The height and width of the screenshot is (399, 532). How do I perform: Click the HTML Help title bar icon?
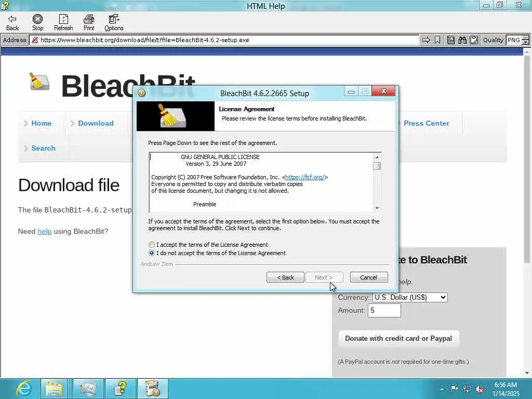click(5, 5)
